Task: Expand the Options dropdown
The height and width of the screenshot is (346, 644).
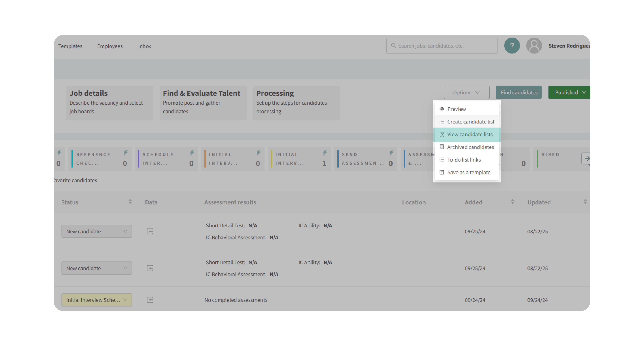Action: click(x=466, y=92)
